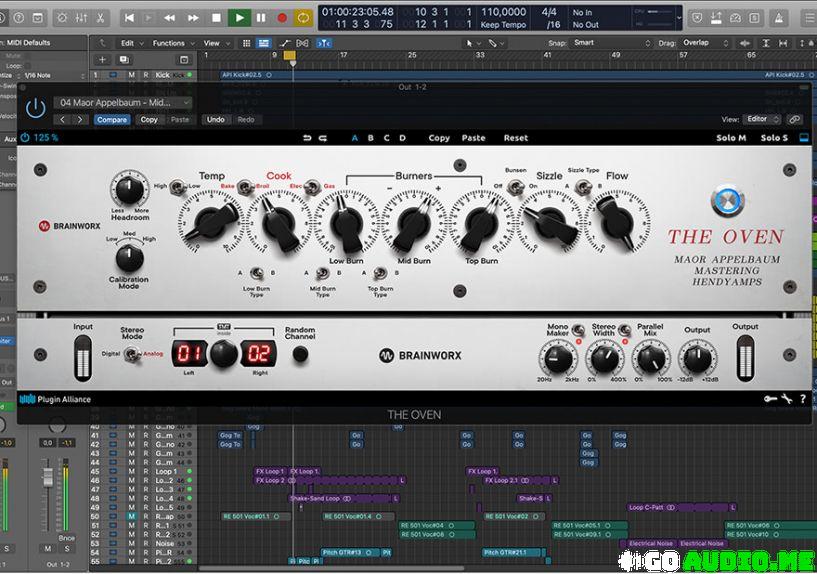The width and height of the screenshot is (817, 574).
Task: Click the Right channel 02 display
Action: (x=258, y=354)
